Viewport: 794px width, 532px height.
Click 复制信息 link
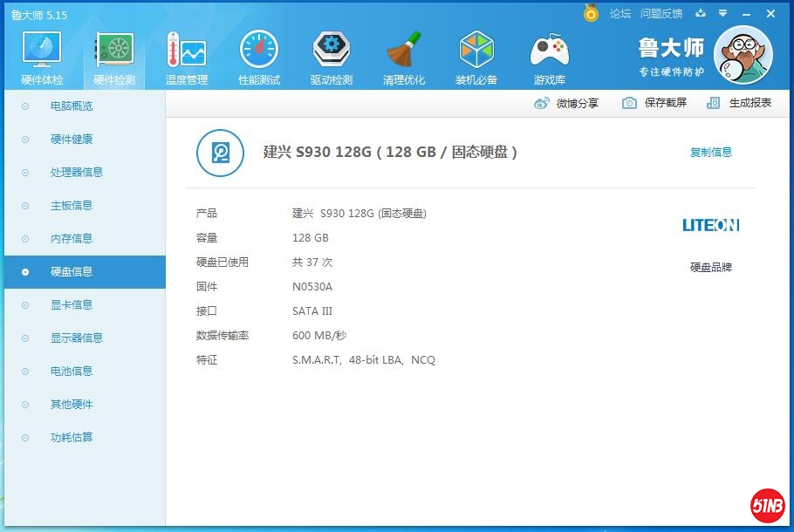coord(710,153)
